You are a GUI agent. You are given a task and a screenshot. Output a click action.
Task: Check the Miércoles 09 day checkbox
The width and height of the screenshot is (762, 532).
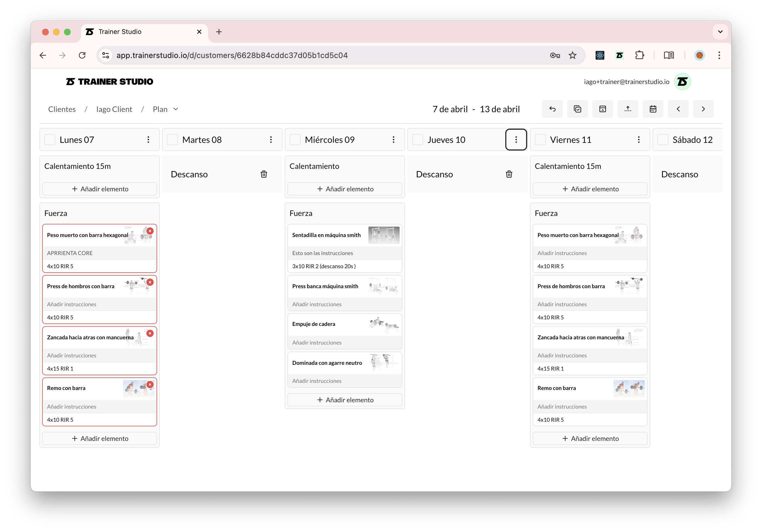tap(295, 139)
